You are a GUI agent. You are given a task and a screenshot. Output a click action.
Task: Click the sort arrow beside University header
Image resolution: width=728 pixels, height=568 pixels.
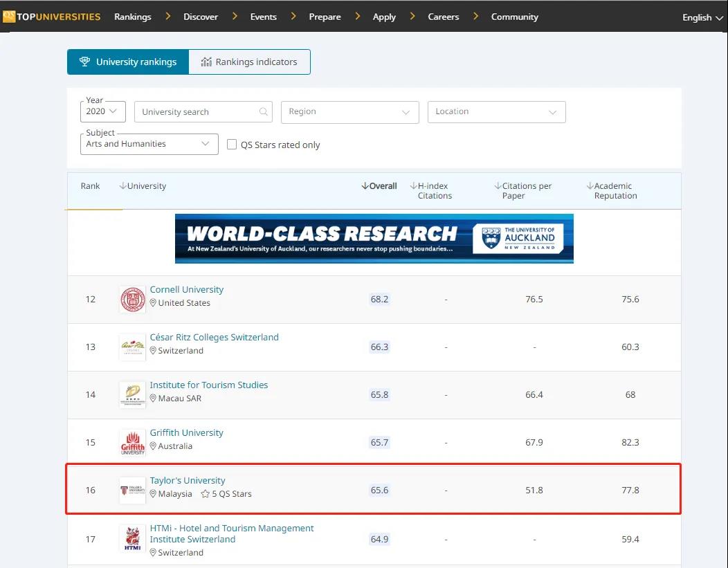(122, 185)
